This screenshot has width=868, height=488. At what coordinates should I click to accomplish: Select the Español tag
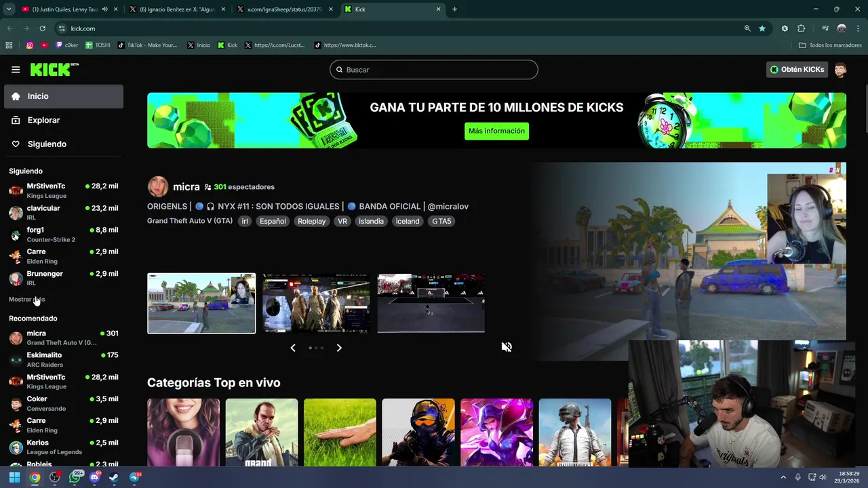click(x=273, y=221)
